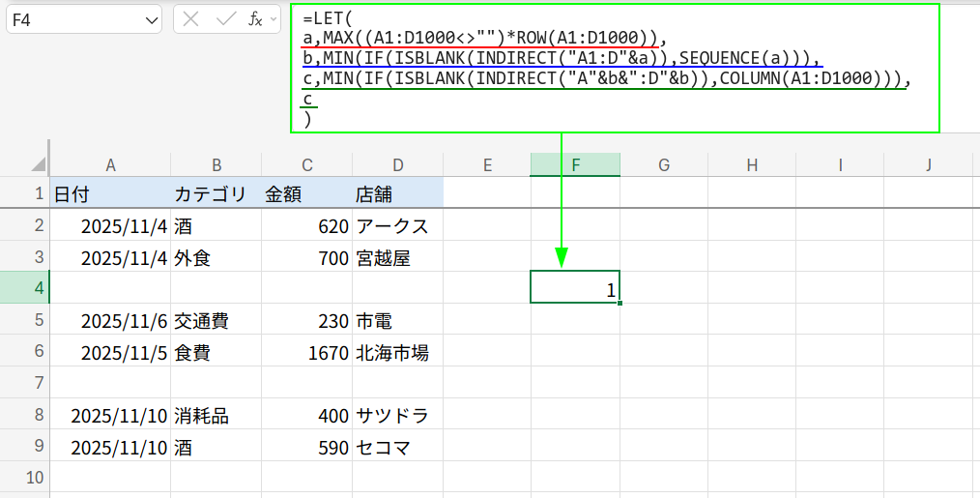Select column A header
Image resolution: width=980 pixels, height=498 pixels.
pyautogui.click(x=110, y=165)
